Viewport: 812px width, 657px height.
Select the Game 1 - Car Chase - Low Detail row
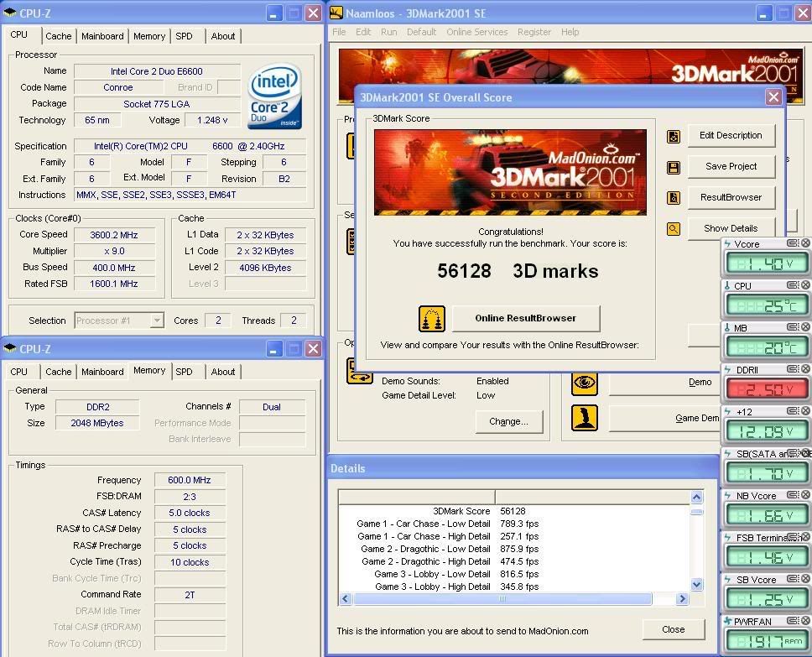(447, 524)
